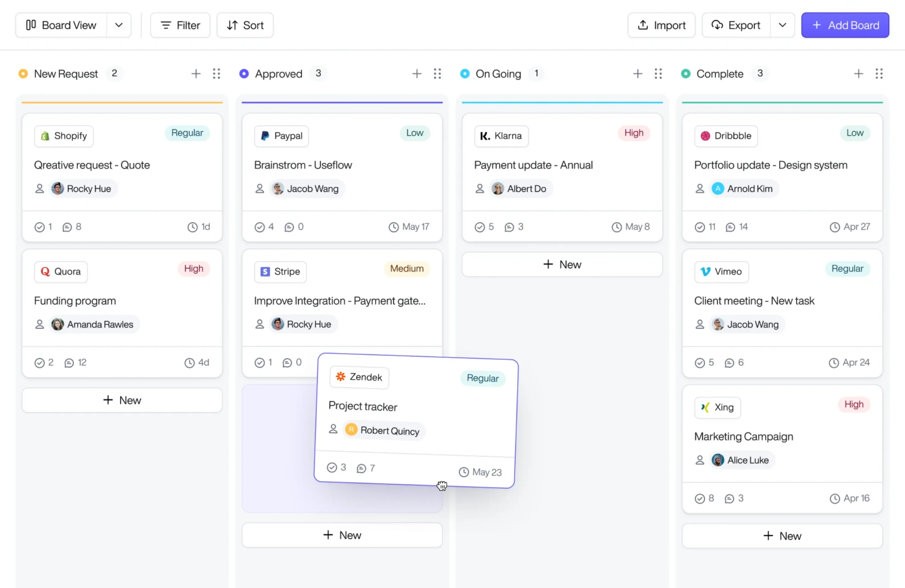
Task: Open the 'Brainstrom - Useflow' card title
Action: (x=303, y=165)
